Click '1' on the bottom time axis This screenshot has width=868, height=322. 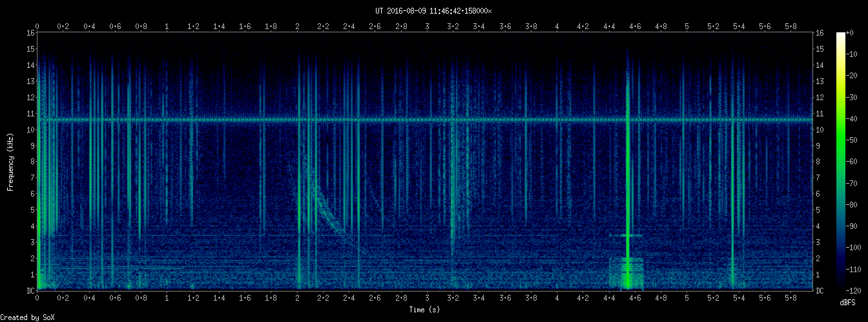[167, 298]
